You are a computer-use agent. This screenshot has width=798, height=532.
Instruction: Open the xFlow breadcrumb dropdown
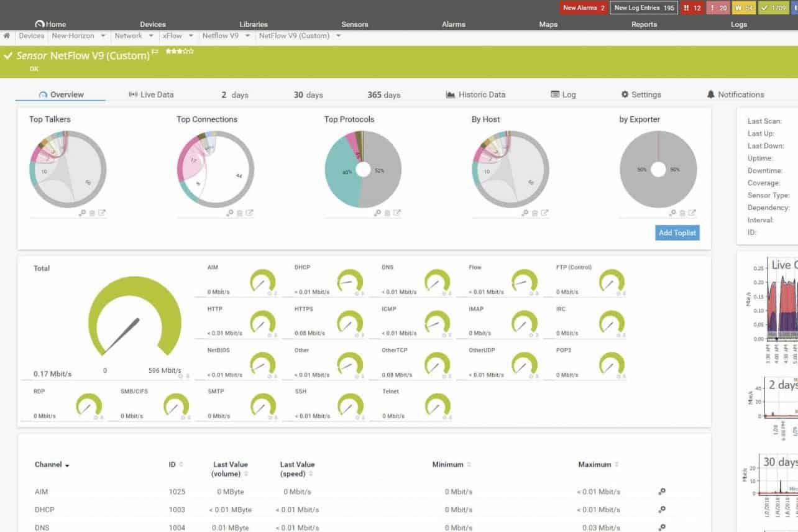coord(191,35)
